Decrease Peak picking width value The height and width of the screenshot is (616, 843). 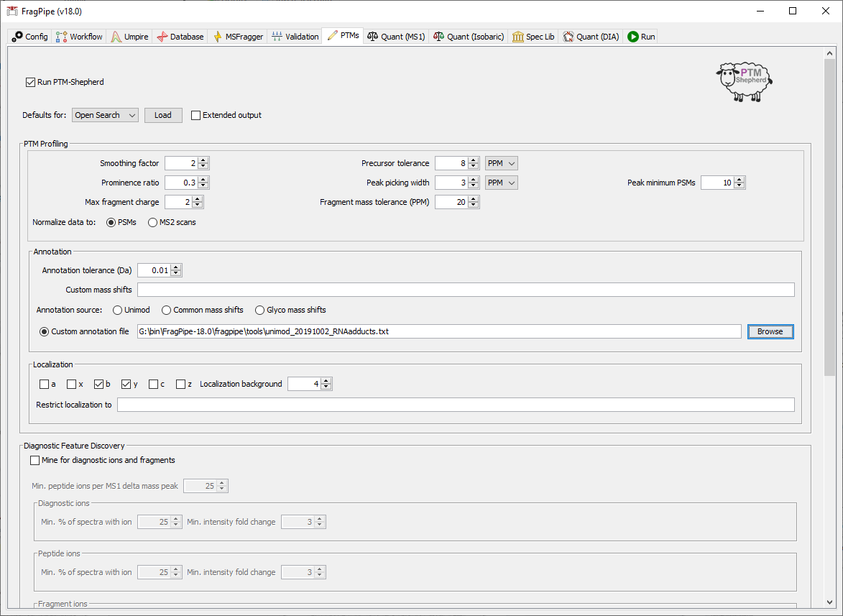point(473,186)
